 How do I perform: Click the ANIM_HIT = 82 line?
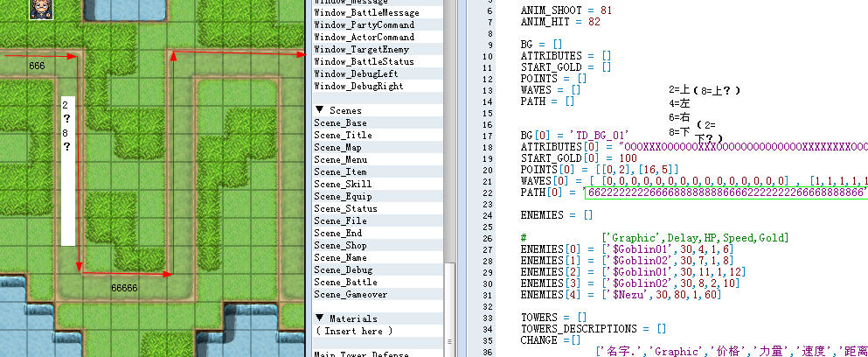pyautogui.click(x=560, y=22)
